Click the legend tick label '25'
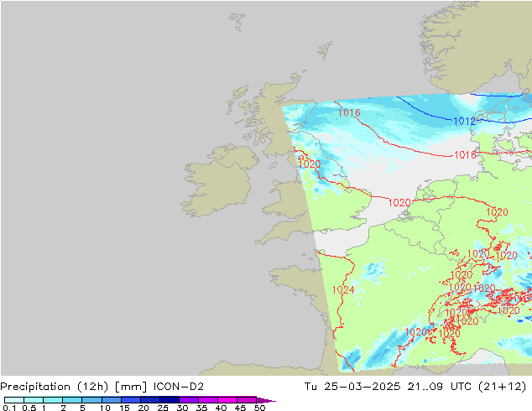Screen dimensions: 532x411 (163, 408)
